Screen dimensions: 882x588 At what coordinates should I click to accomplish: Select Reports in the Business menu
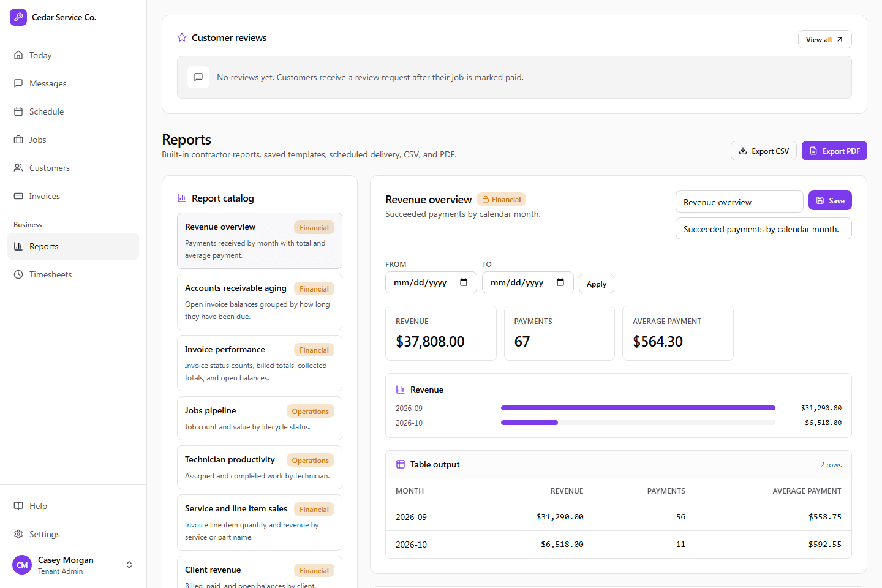tap(73, 246)
